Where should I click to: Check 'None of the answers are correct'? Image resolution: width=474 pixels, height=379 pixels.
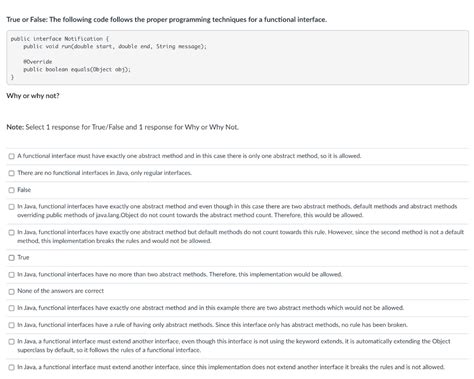[11, 292]
